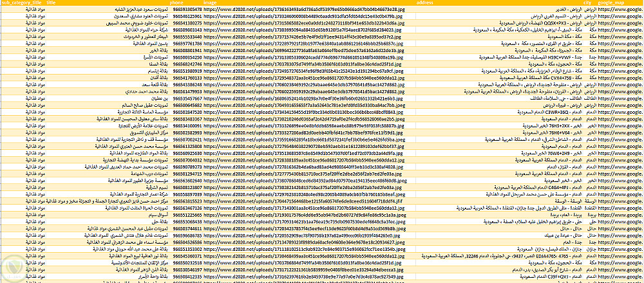Select address cell containing 76W6+2H9
The image size is (644, 283).
pyautogui.click(x=552, y=153)
